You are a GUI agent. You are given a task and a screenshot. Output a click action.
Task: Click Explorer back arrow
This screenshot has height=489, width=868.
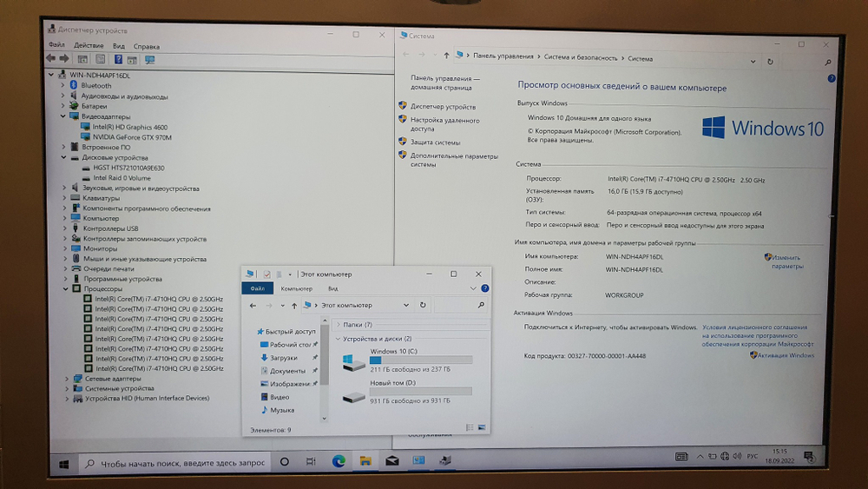pyautogui.click(x=253, y=305)
